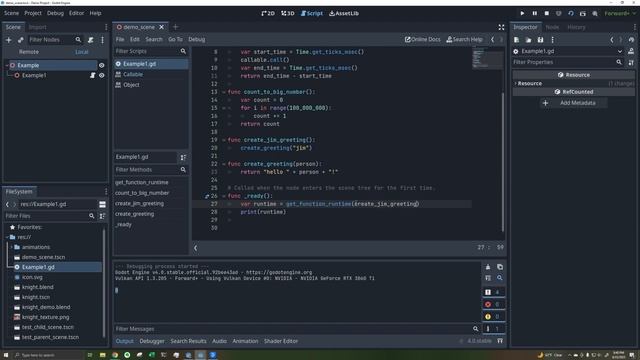Viewport: 640px width, 360px height.
Task: Open the Help menu
Action: (95, 13)
